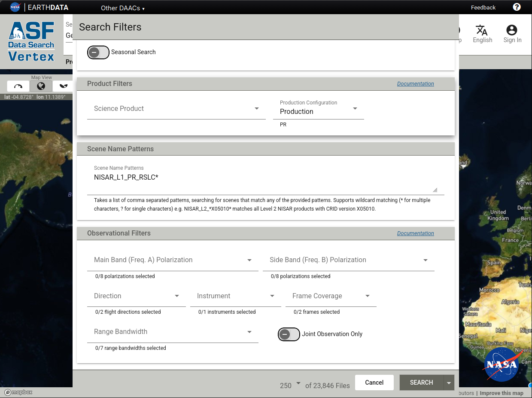
Task: Click the ASF Data Search Vertex logo
Action: [31, 41]
